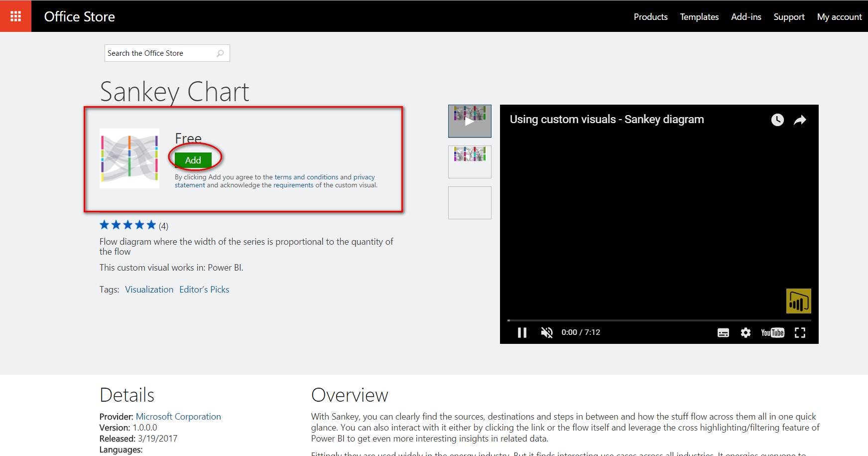Open the Sankey Chart product icon

[x=129, y=158]
